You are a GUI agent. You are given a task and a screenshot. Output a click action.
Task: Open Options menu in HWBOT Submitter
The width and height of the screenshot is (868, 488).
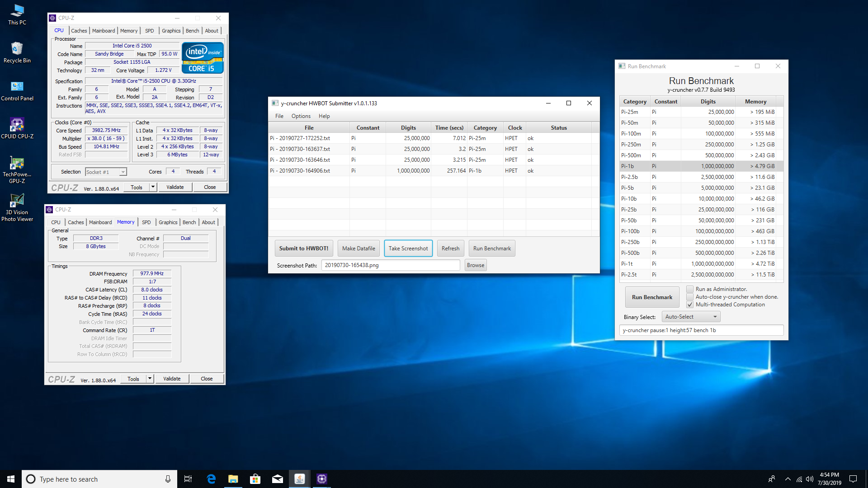(301, 116)
